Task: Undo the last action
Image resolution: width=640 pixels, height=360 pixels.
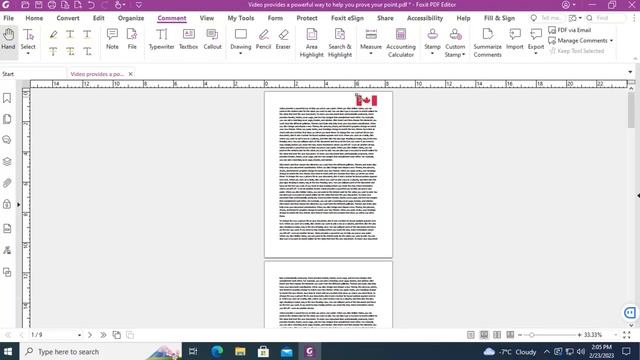Action: pos(91,5)
